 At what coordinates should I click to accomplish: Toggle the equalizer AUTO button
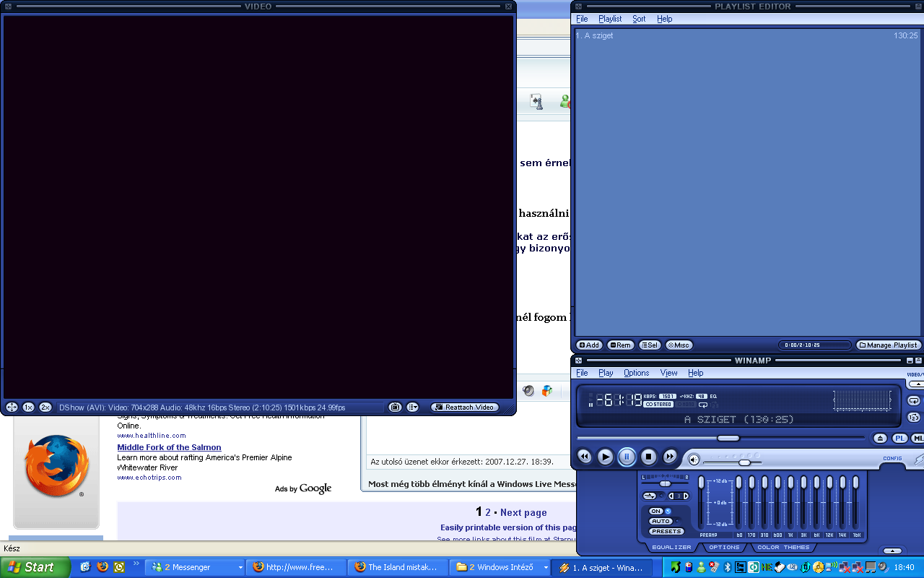pyautogui.click(x=661, y=522)
